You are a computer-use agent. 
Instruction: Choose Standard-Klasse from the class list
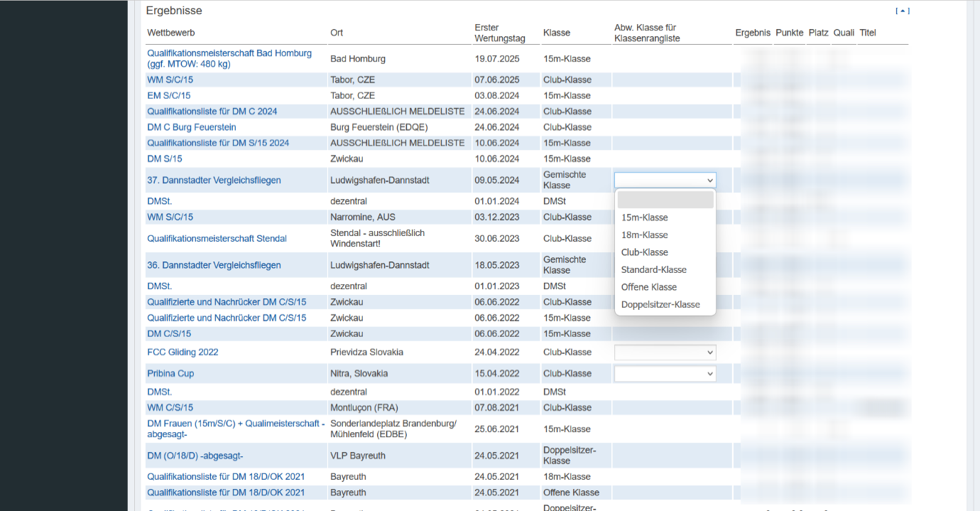(x=653, y=270)
